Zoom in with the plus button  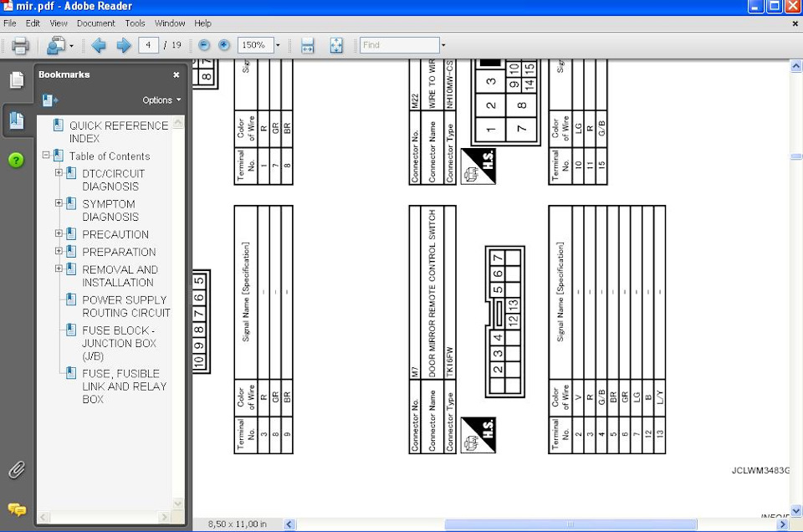pyautogui.click(x=224, y=45)
